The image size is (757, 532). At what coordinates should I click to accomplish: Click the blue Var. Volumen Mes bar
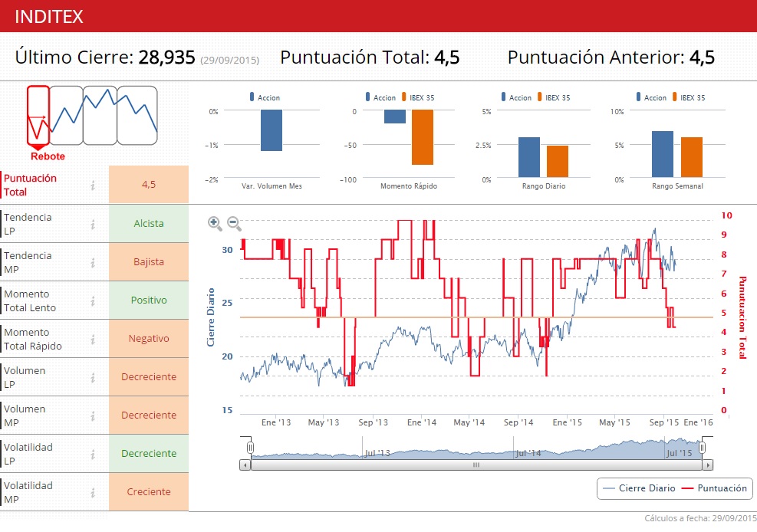click(272, 130)
